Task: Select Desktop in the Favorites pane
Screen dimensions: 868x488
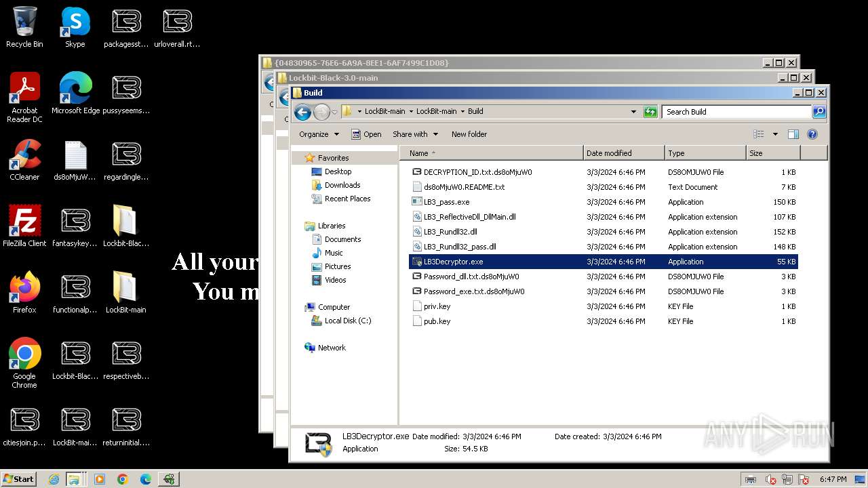Action: [x=338, y=171]
